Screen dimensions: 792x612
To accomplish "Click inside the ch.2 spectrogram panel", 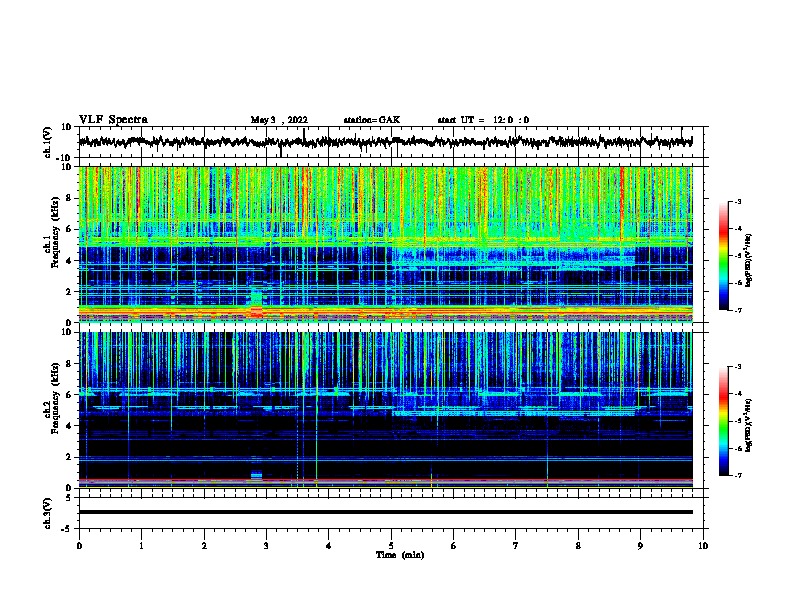I will [x=385, y=410].
